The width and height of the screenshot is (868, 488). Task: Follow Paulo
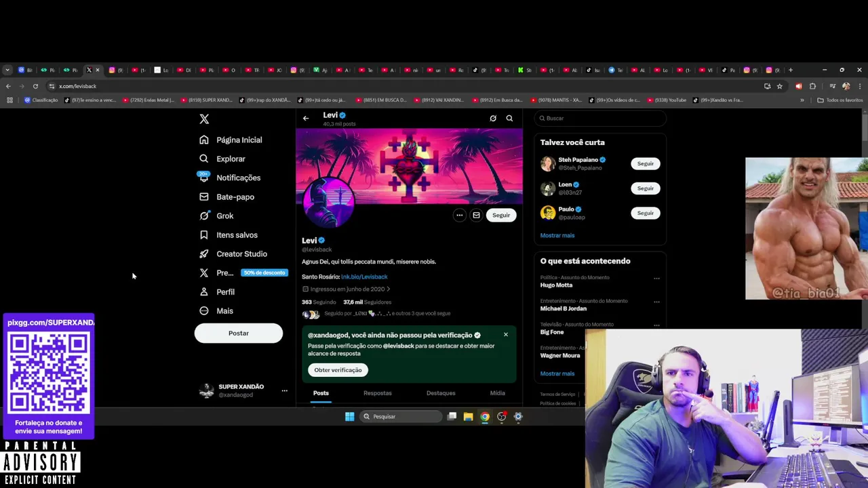point(646,213)
